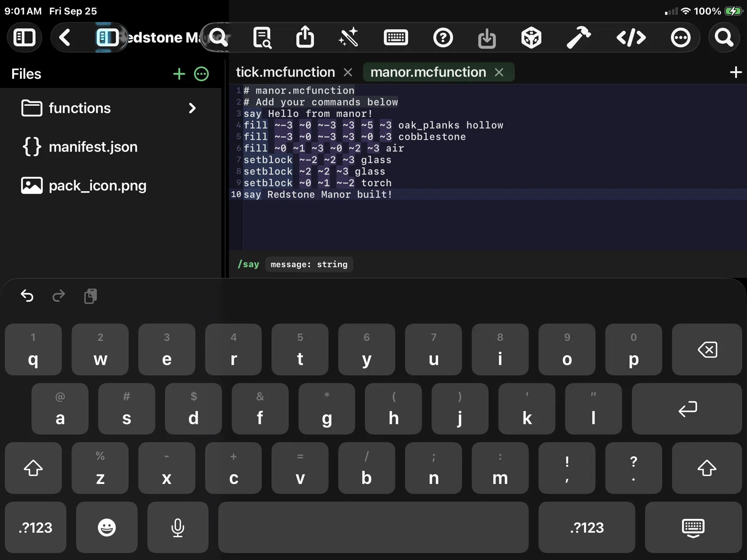Tap the backspace delete key
Screen dimensions: 747x560
click(707, 350)
